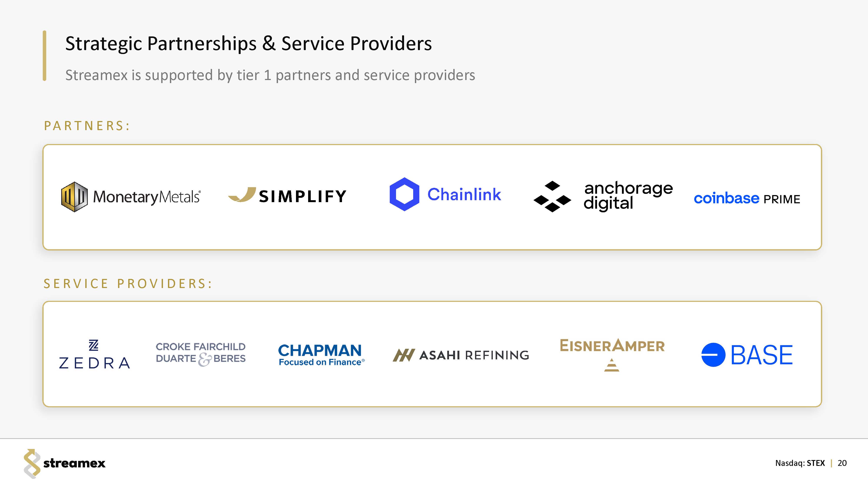The height and width of the screenshot is (488, 868).
Task: Click the Nasdaq: STEX ticker text
Action: point(800,463)
